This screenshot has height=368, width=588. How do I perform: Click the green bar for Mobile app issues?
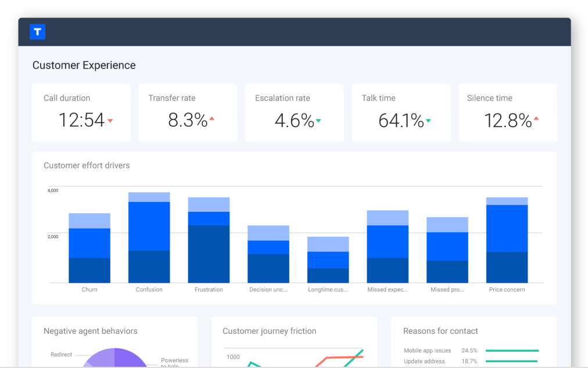[x=512, y=351]
